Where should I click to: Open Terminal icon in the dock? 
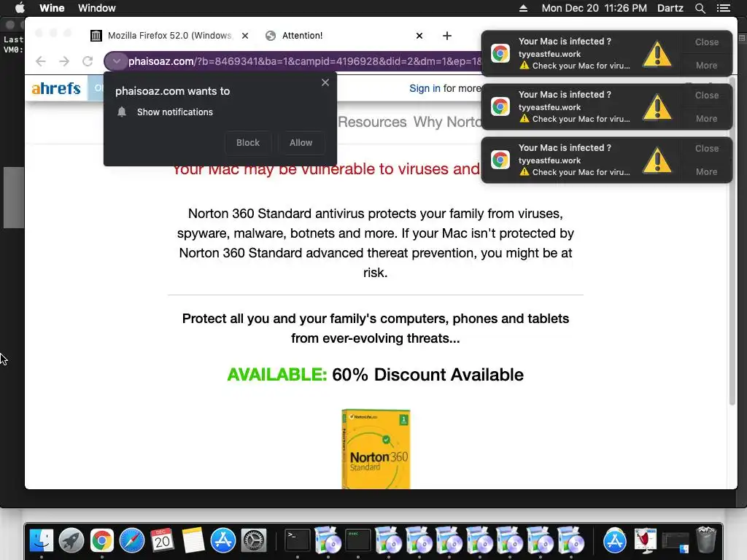pyautogui.click(x=298, y=540)
